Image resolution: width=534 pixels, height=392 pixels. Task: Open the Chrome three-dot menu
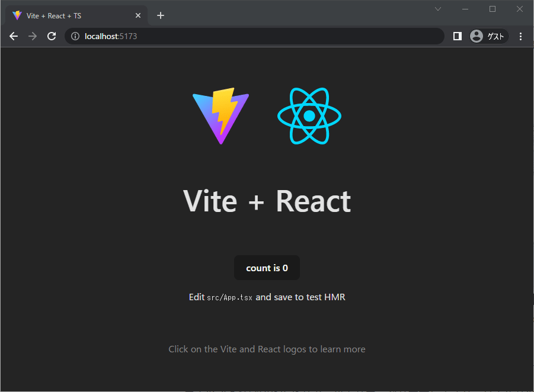(x=520, y=36)
